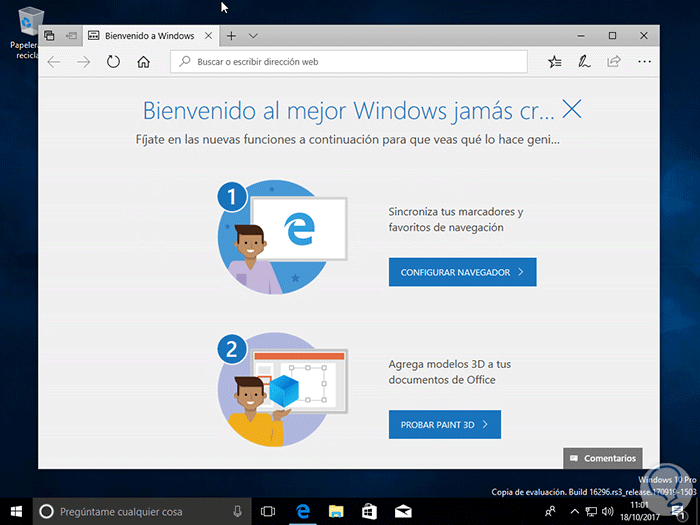Viewport: 700px width, 525px height.
Task: Minimize the Edge window
Action: pos(581,36)
